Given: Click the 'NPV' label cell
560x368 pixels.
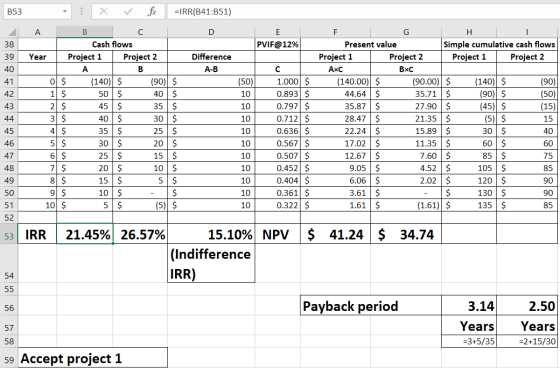Looking at the screenshot, I should point(278,234).
